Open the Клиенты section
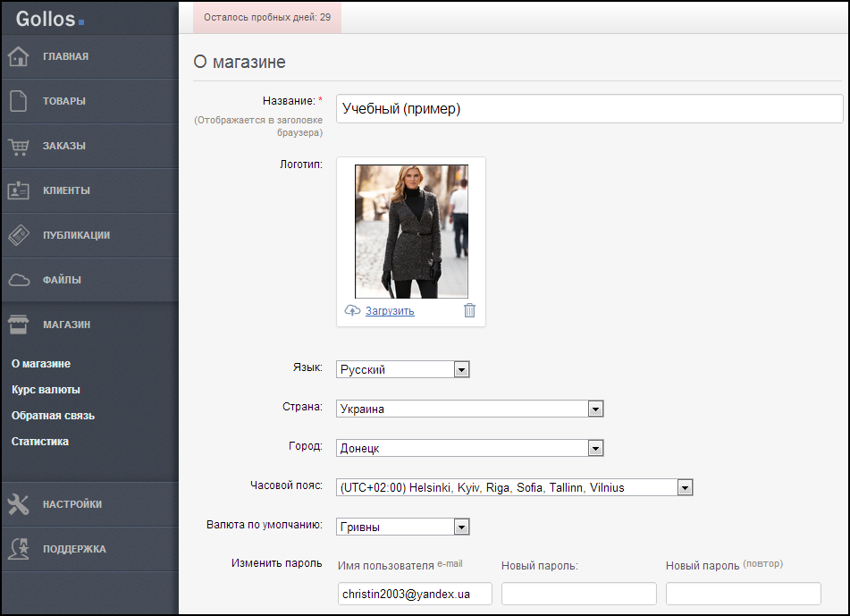 pos(66,190)
